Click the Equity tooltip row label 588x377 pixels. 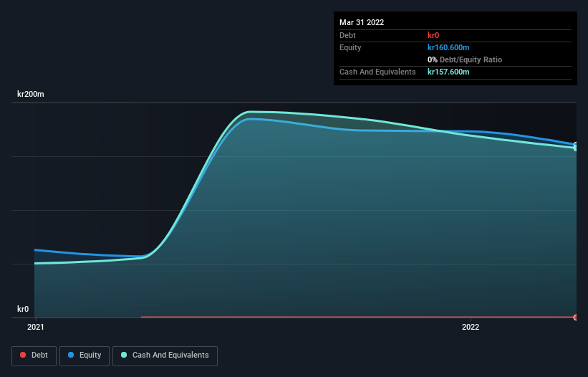pyautogui.click(x=350, y=47)
